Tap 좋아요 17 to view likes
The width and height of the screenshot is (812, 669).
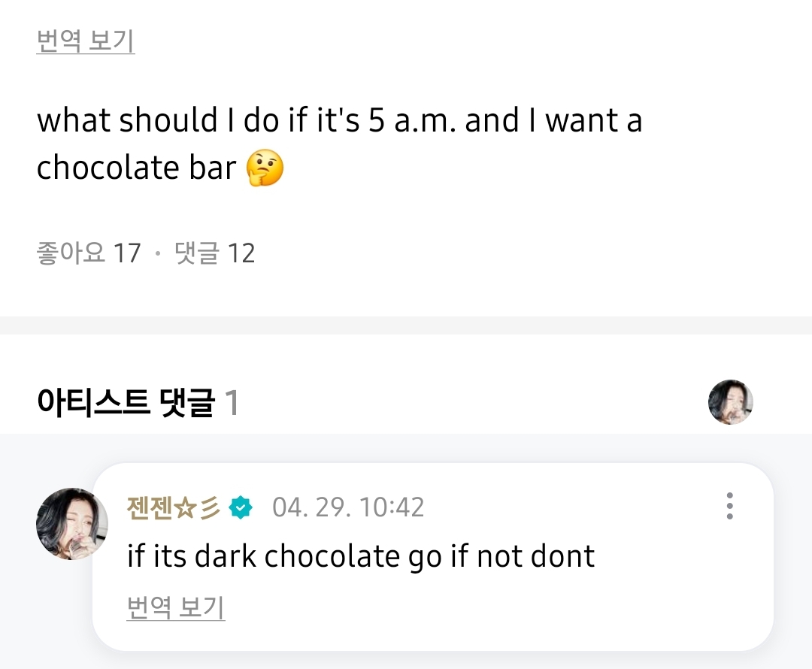coord(88,253)
